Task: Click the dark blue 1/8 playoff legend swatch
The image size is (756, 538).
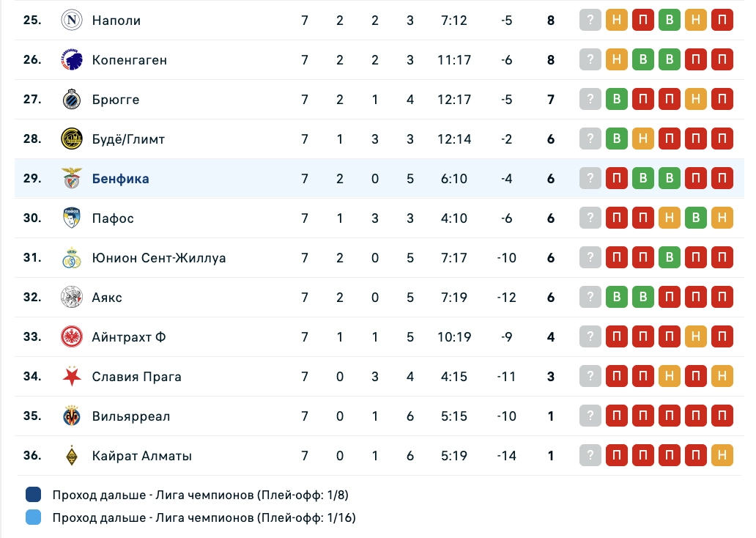Action: [34, 495]
